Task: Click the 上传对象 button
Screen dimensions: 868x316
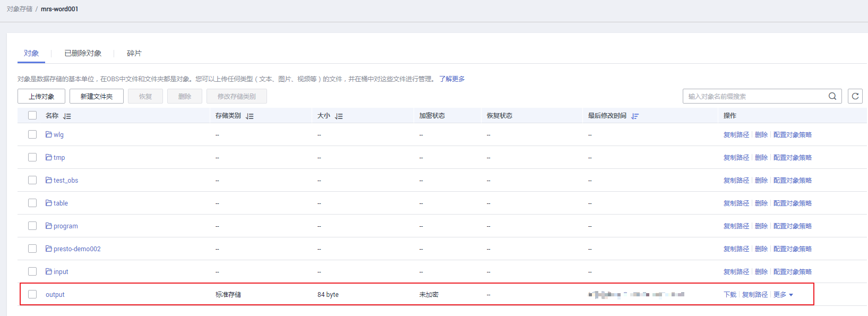Action: (41, 96)
